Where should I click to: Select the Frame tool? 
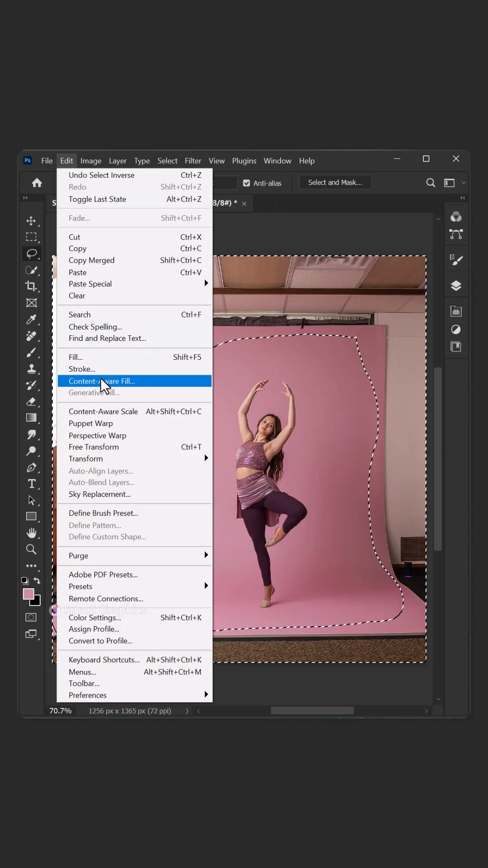click(x=31, y=303)
